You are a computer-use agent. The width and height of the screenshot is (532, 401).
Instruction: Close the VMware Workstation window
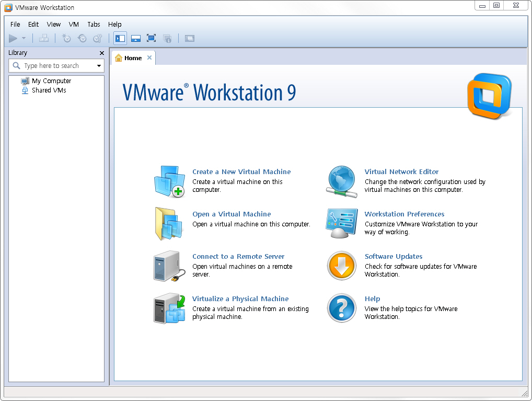tap(516, 5)
